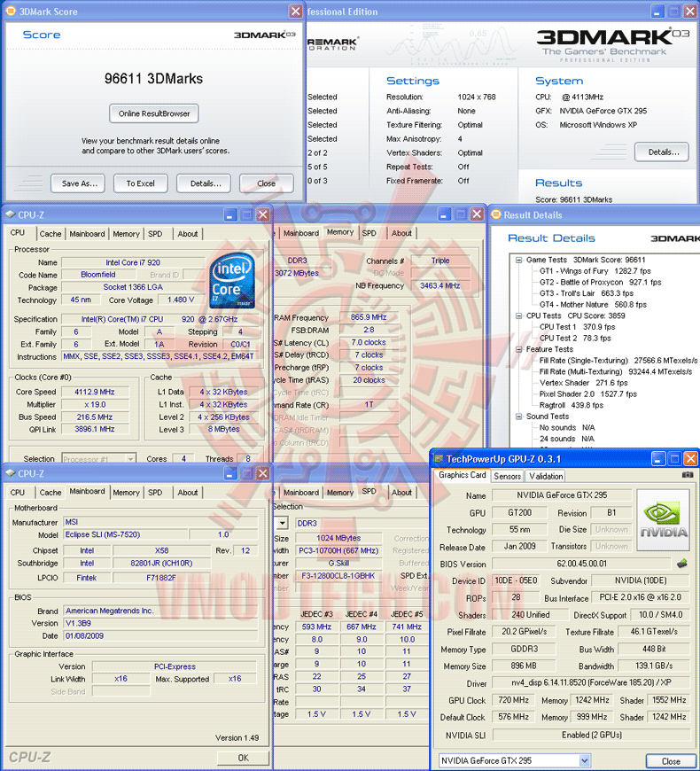Viewport: 700px width, 771px height.
Task: Select GT1 - Wings of Fury result
Action: pyautogui.click(x=595, y=271)
